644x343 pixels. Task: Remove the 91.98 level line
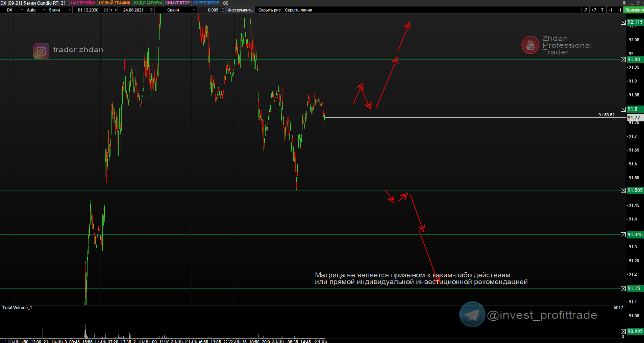click(623, 60)
